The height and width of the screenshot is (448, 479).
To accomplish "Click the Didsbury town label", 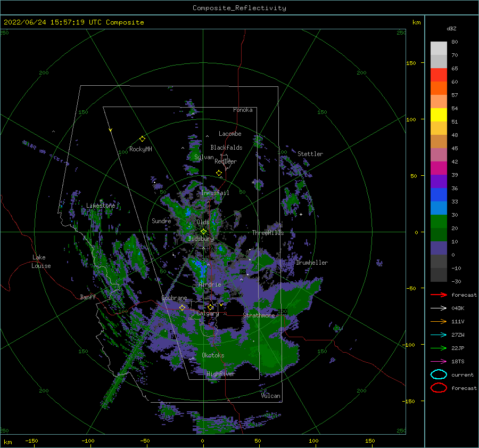I will [x=201, y=239].
